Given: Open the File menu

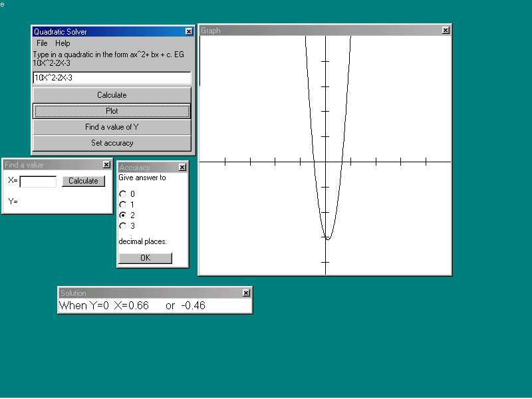Looking at the screenshot, I should 42,43.
